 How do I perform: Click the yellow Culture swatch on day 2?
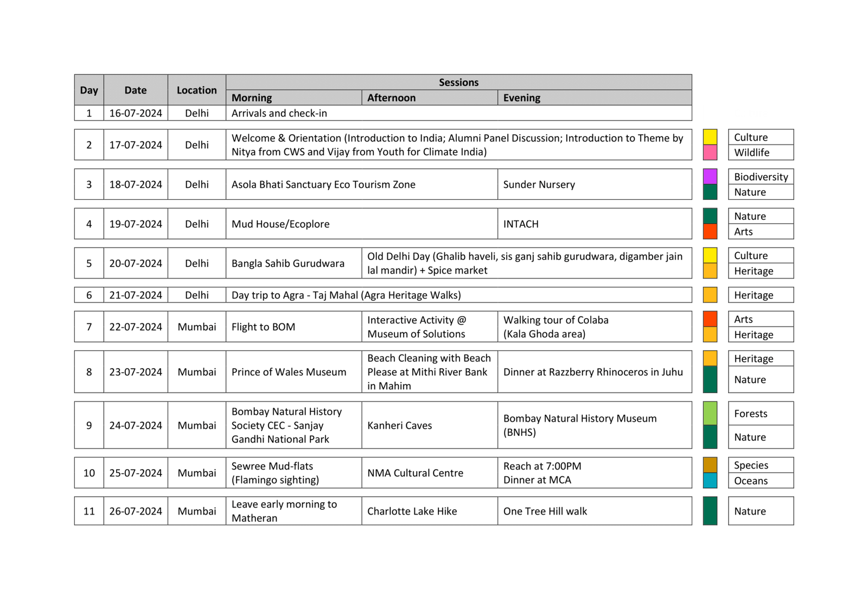coord(710,137)
